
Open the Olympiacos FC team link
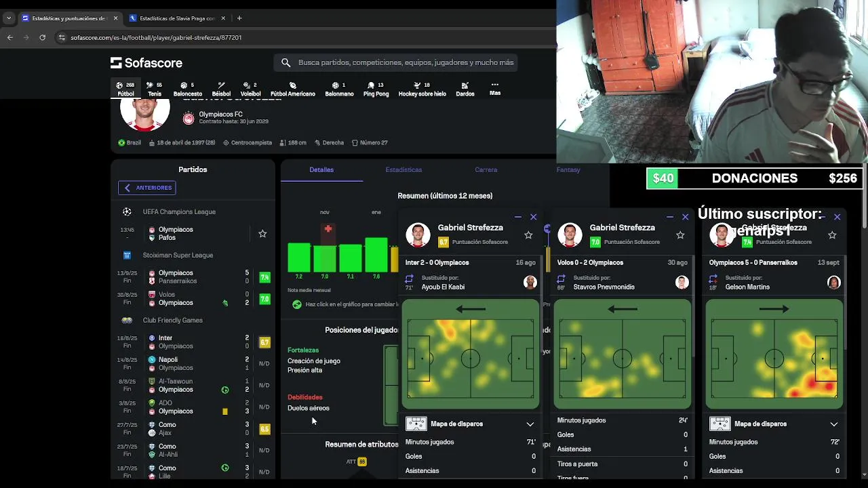220,115
